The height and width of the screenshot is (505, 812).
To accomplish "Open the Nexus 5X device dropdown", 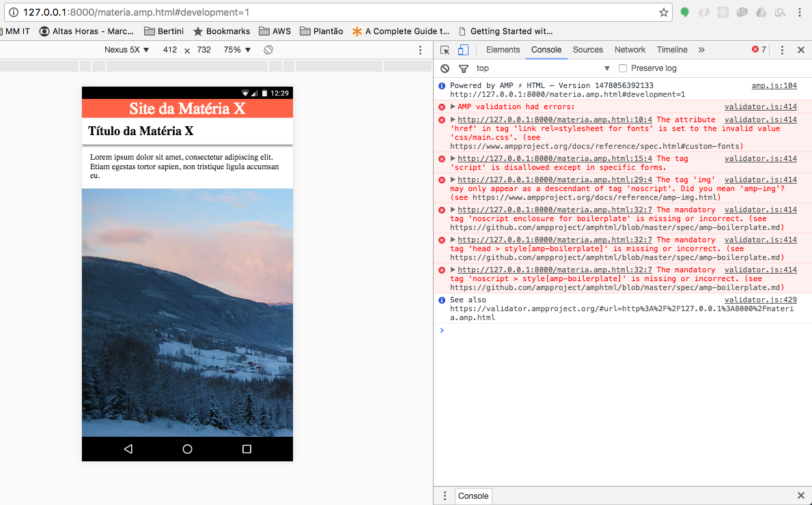I will pos(127,50).
